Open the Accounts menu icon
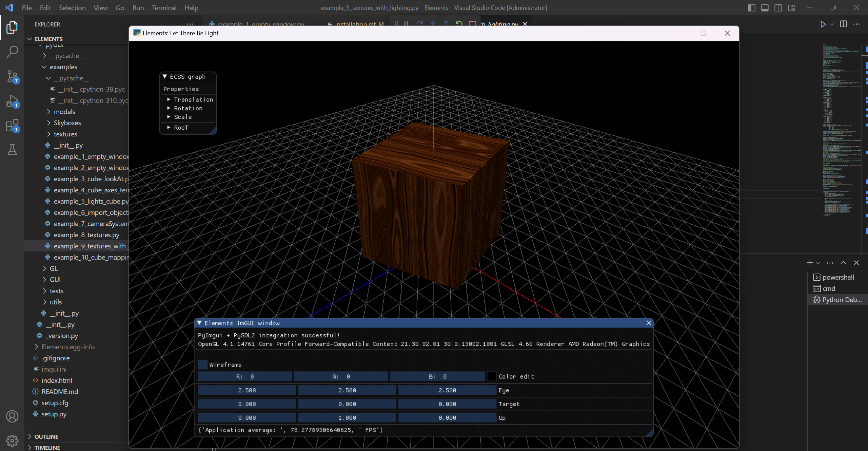Image resolution: width=868 pixels, height=451 pixels. (x=12, y=416)
